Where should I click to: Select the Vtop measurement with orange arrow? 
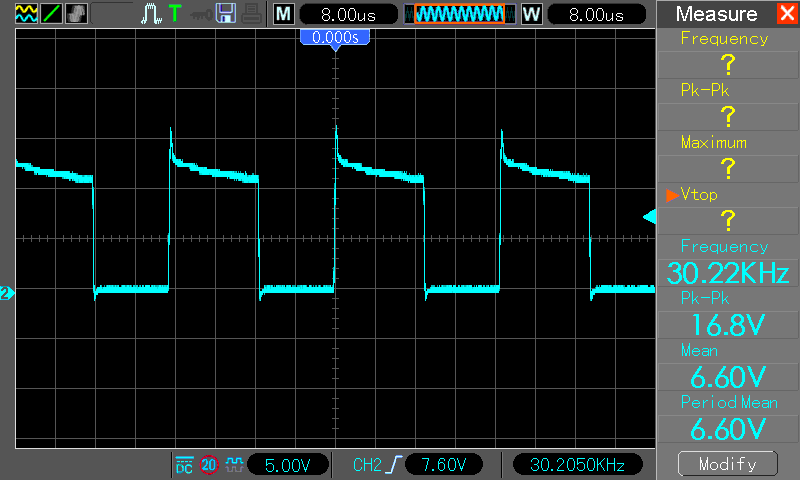click(728, 195)
